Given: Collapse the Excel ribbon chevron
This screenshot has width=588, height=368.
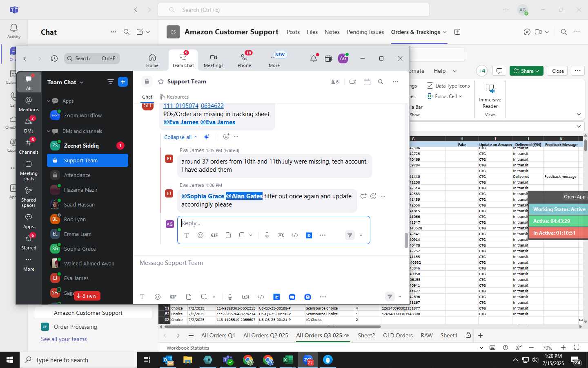Looking at the screenshot, I should pos(579,114).
